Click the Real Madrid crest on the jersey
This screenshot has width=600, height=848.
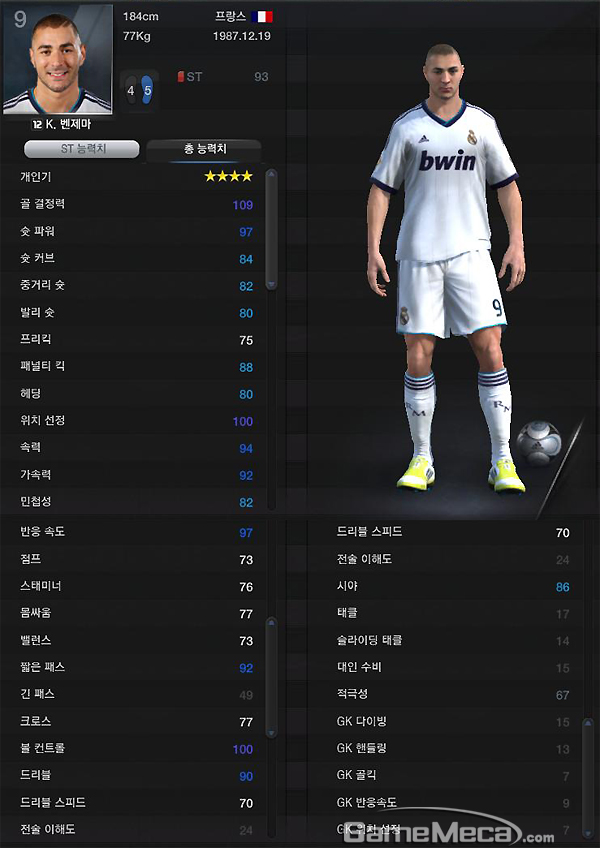tap(472, 137)
